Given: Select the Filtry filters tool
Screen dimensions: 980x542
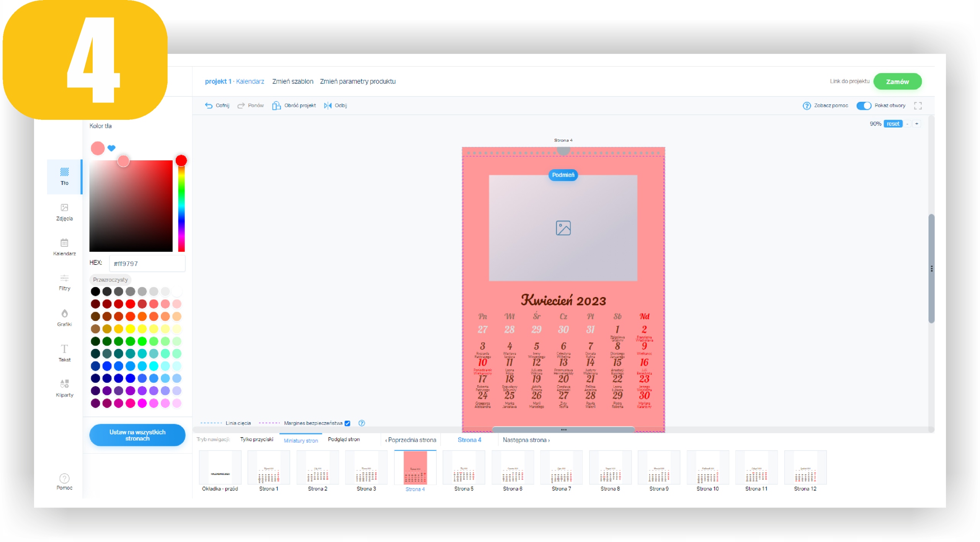Looking at the screenshot, I should coord(64,282).
